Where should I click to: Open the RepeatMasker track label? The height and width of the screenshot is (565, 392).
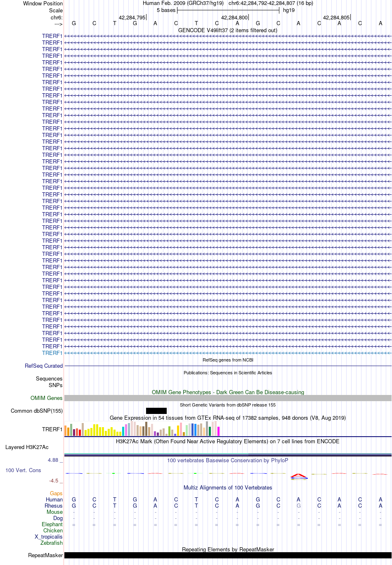(x=45, y=555)
